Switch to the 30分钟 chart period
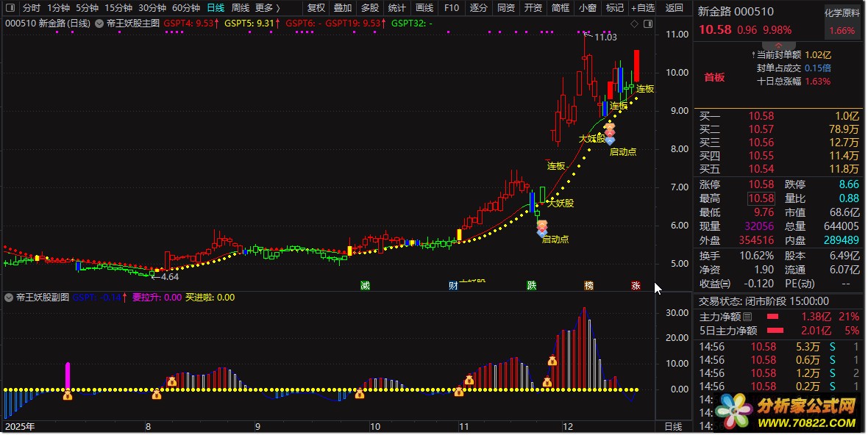Viewport: 868px width, 435px height. click(x=152, y=8)
